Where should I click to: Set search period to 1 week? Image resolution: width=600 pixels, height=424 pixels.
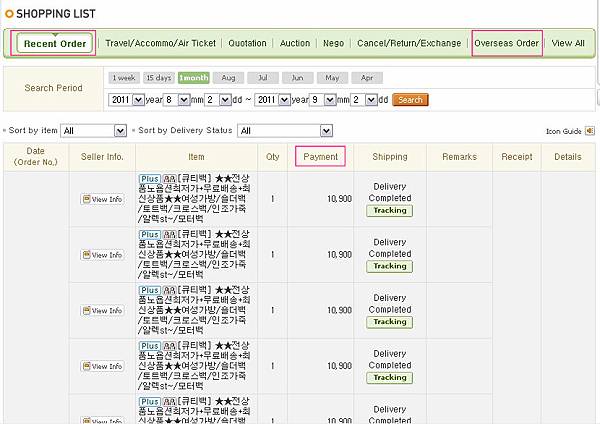pyautogui.click(x=123, y=78)
